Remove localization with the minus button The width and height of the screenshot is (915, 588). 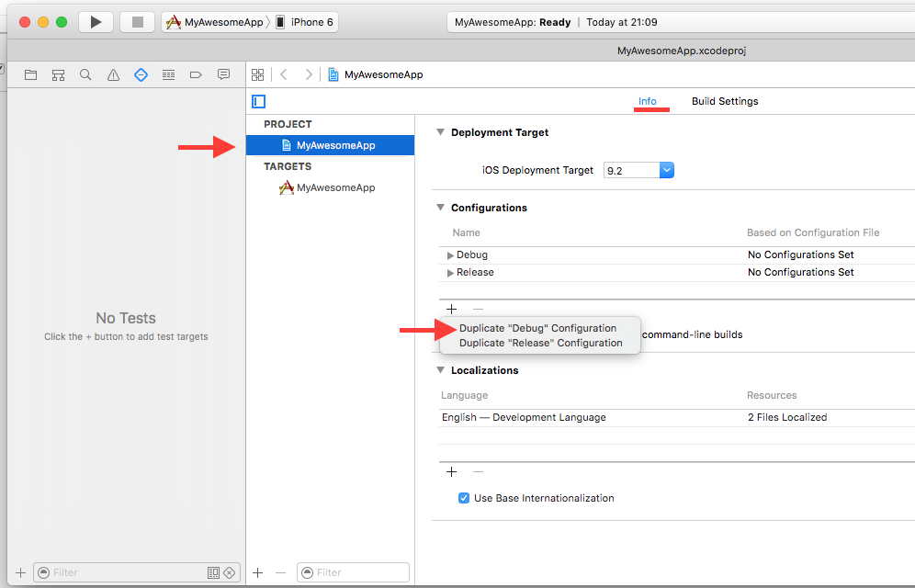tap(478, 472)
